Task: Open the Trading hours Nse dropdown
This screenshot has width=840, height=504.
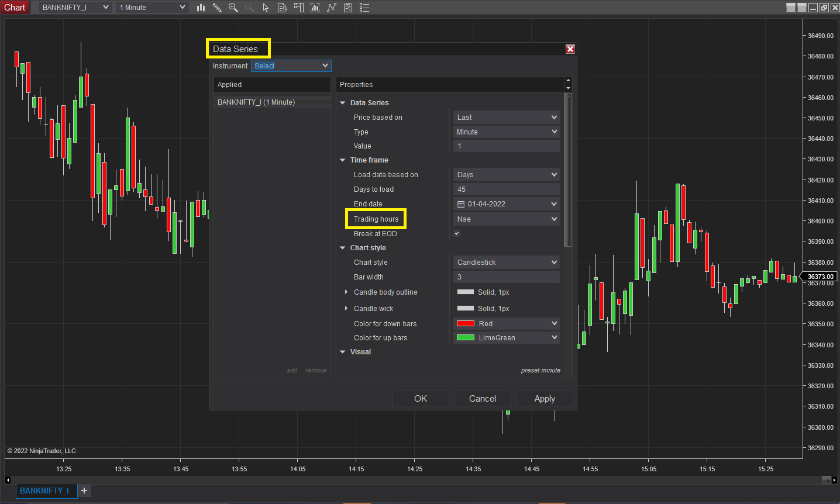Action: (507, 219)
